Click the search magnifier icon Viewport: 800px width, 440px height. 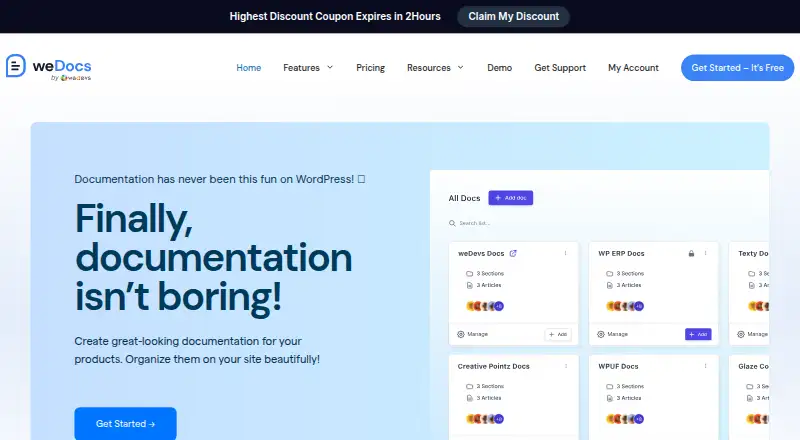point(452,223)
